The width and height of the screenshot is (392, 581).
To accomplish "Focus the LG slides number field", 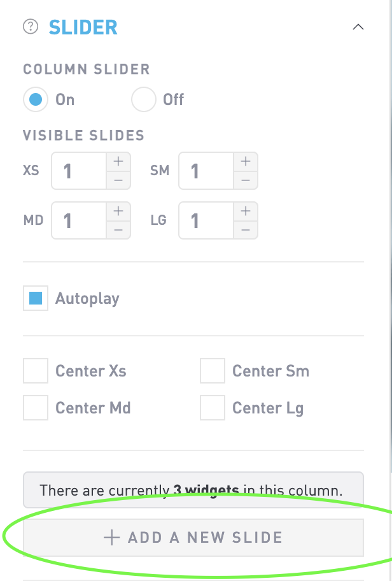I will tap(206, 220).
